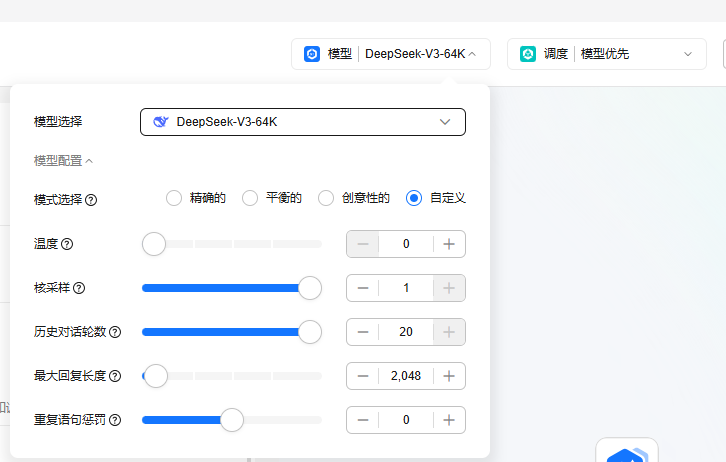Screen dimensions: 726x462
Task: Click the 温度 slider handle
Action: [x=154, y=244]
